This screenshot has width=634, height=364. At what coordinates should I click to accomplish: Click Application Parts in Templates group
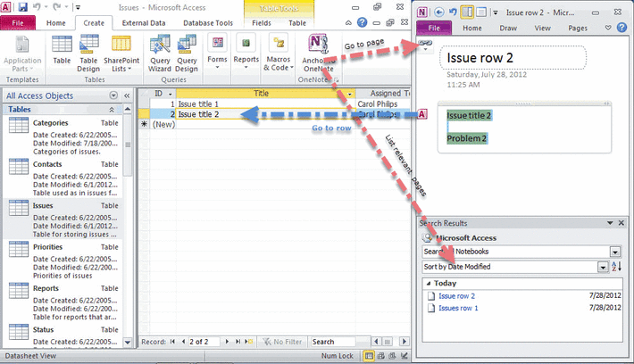[22, 54]
